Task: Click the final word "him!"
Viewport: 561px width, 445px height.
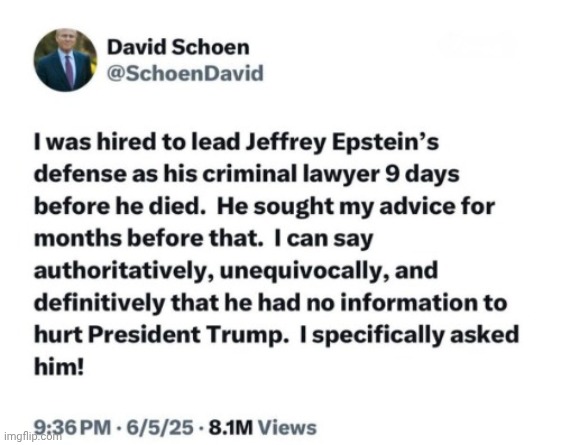Action: click(x=59, y=367)
